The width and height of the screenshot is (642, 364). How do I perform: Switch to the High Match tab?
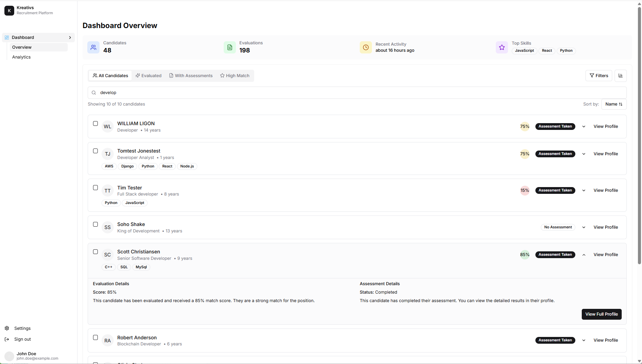click(235, 76)
